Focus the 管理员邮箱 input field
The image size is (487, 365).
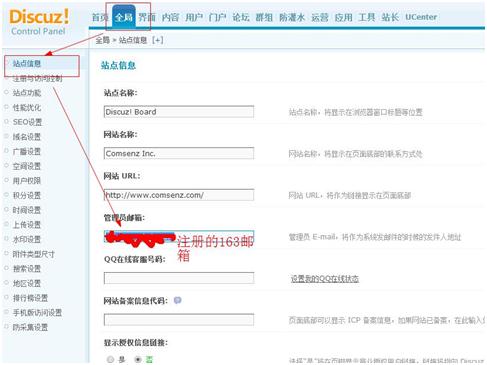179,236
